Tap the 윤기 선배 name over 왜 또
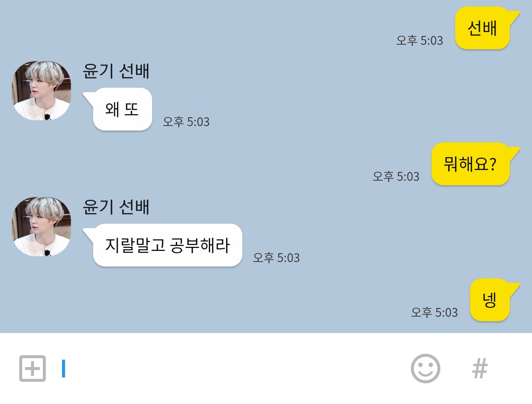This screenshot has height=404, width=532. point(116,71)
